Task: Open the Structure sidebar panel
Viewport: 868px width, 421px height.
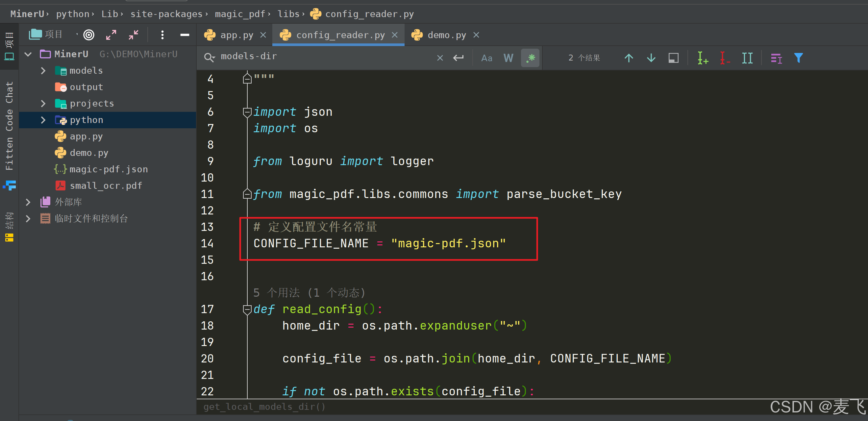Action: click(9, 227)
